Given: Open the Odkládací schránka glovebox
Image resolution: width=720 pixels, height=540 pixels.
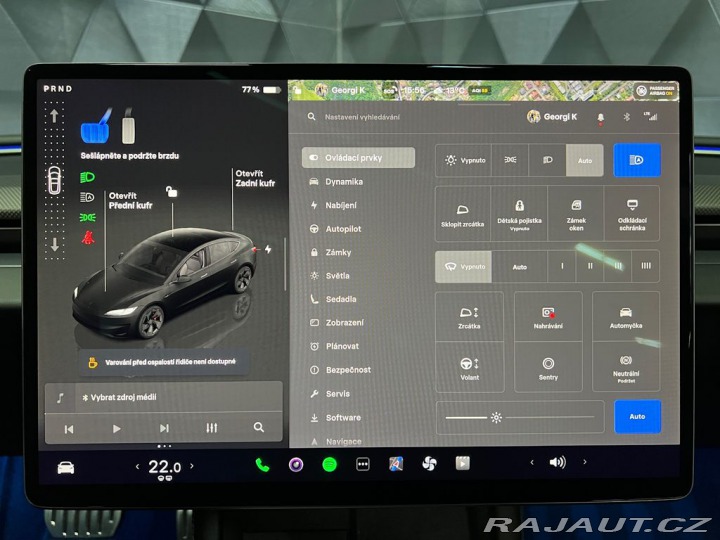Looking at the screenshot, I should tap(632, 214).
